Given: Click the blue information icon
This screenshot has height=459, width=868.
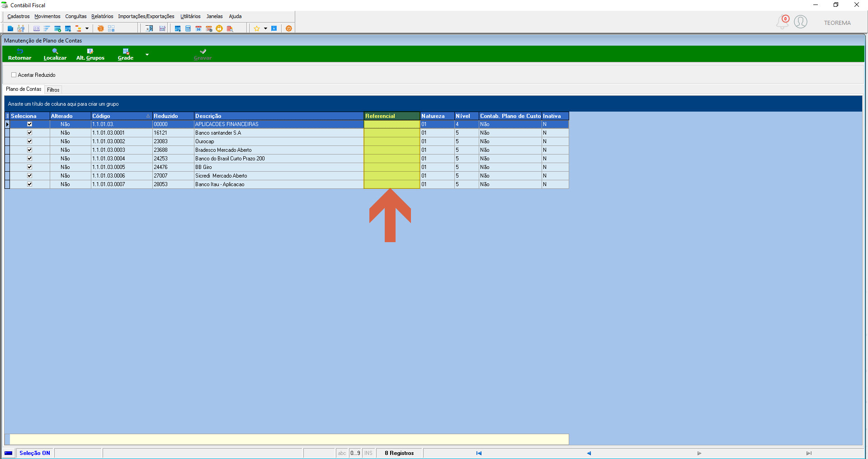Looking at the screenshot, I should pyautogui.click(x=274, y=28).
